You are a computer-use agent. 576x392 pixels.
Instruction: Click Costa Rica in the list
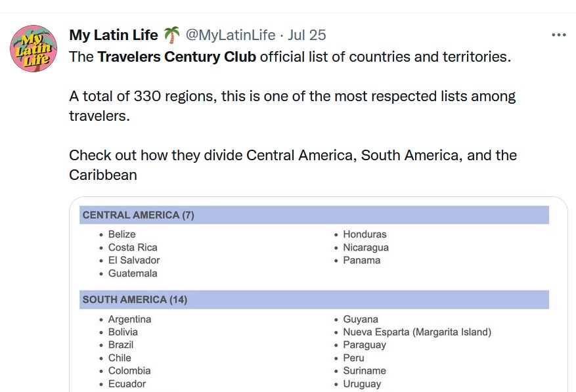pyautogui.click(x=133, y=248)
